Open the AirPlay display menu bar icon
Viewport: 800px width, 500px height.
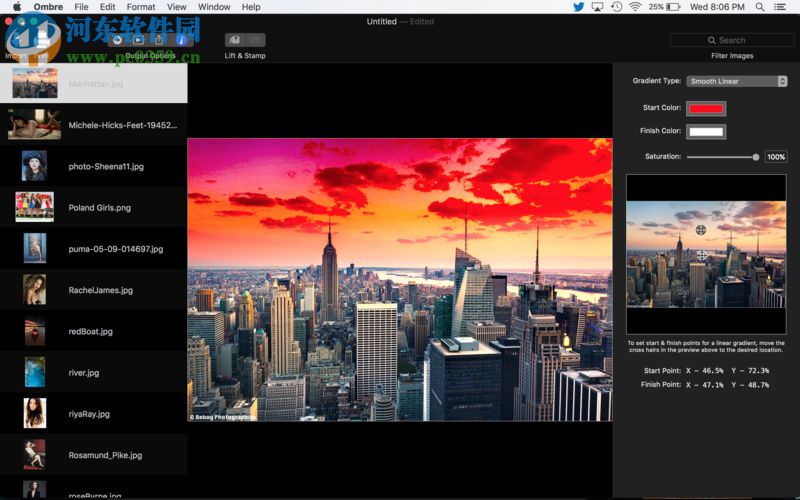coord(597,7)
